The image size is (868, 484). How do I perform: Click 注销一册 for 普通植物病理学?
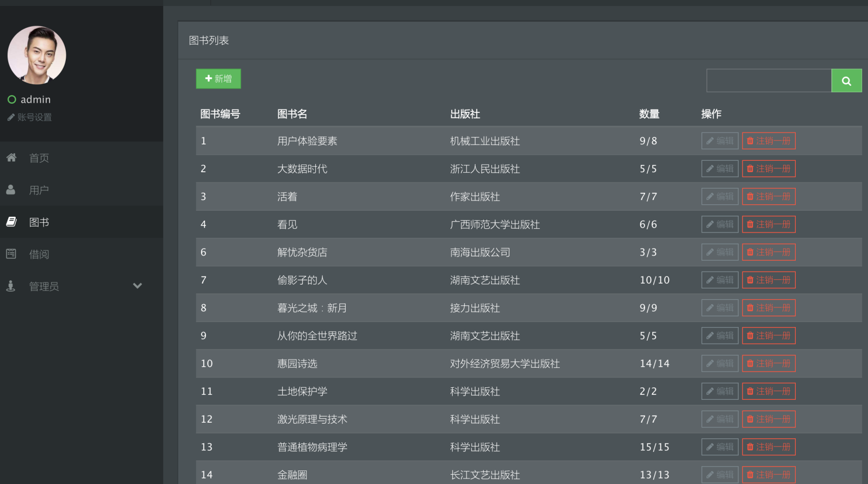pyautogui.click(x=769, y=447)
